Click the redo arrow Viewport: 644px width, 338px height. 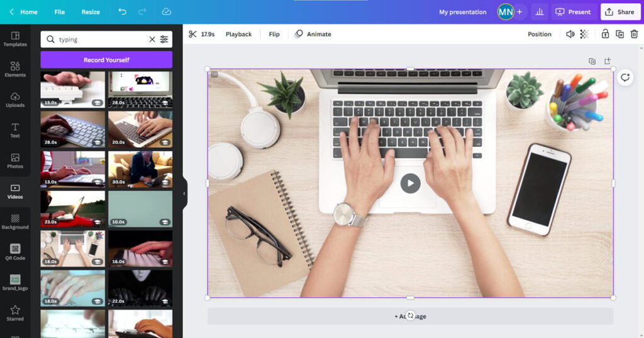[x=142, y=11]
